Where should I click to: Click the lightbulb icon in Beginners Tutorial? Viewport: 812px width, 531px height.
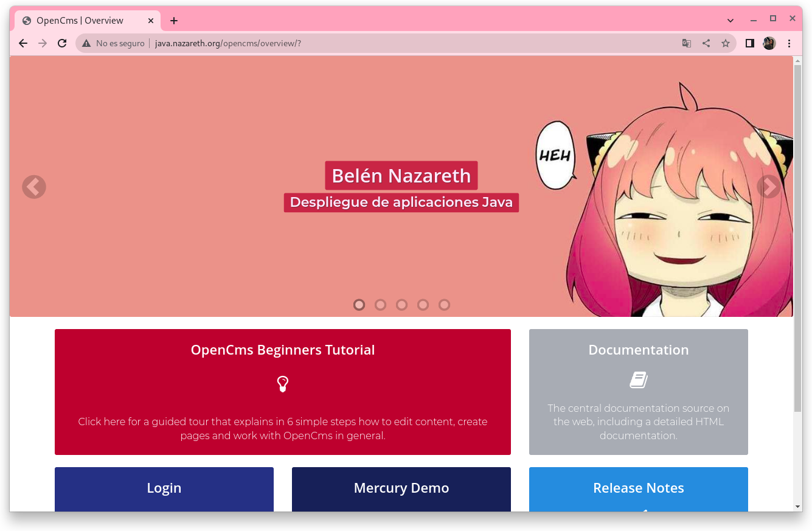coord(282,384)
